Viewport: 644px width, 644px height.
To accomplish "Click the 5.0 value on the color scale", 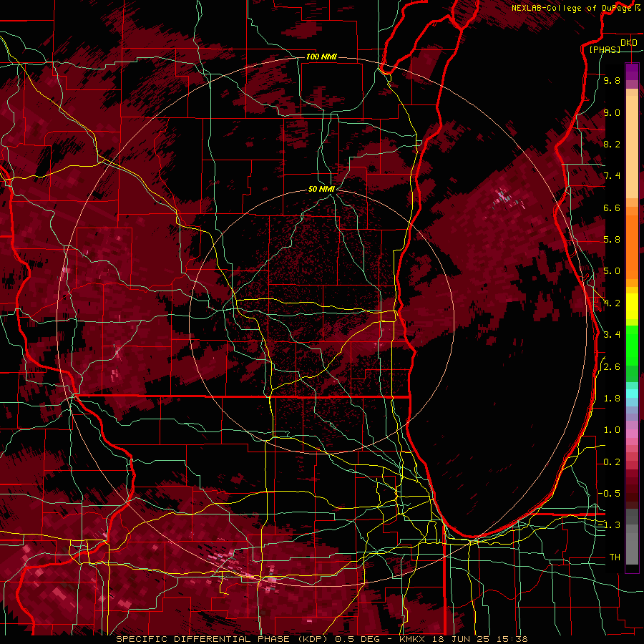I will [612, 271].
